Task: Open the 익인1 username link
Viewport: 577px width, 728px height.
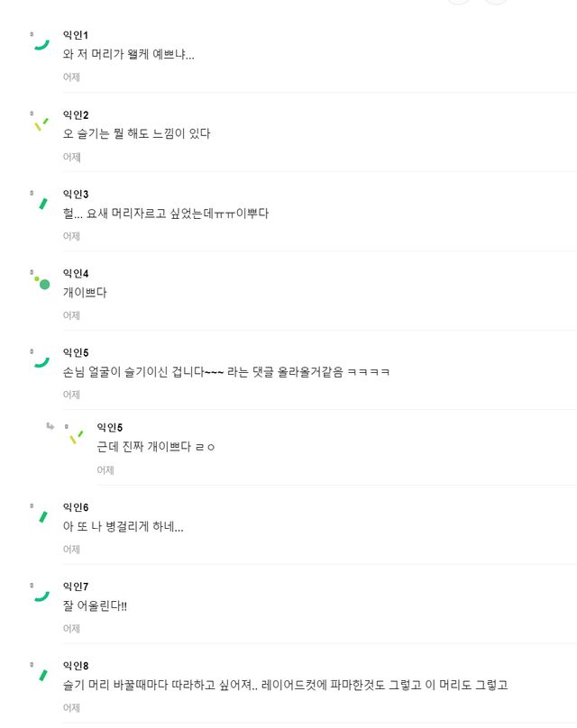Action: tap(75, 35)
